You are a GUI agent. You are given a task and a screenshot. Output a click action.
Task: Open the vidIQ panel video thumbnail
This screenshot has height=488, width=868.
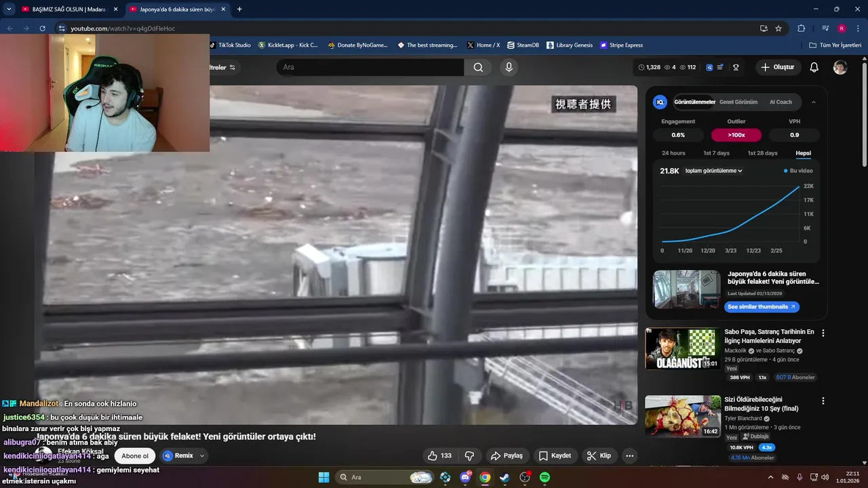point(686,289)
